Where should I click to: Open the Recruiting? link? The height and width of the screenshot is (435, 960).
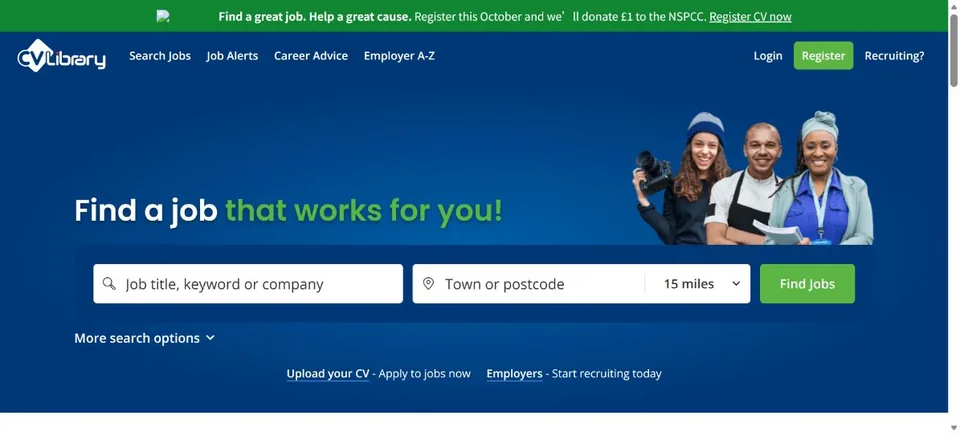coord(894,56)
